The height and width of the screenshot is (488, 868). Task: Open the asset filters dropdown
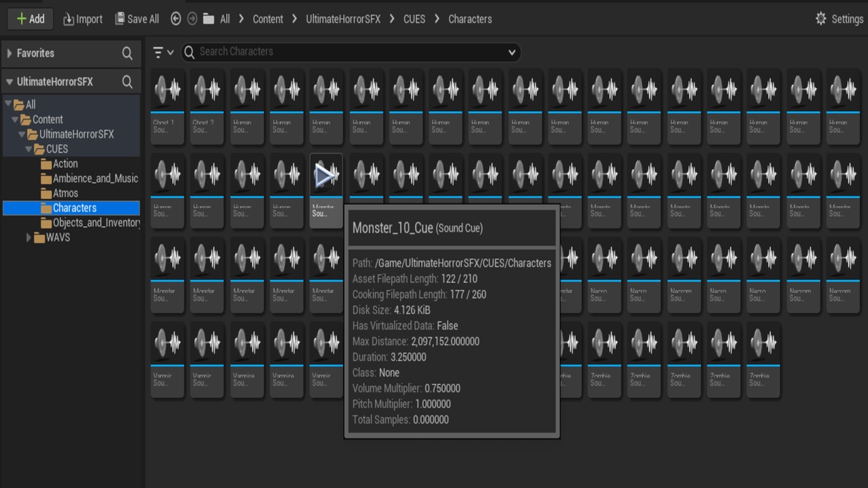tap(163, 52)
